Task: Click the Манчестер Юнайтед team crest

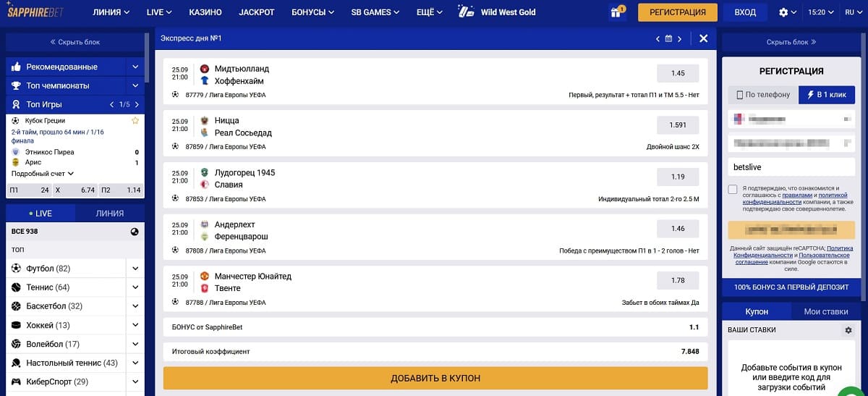Action: 205,277
